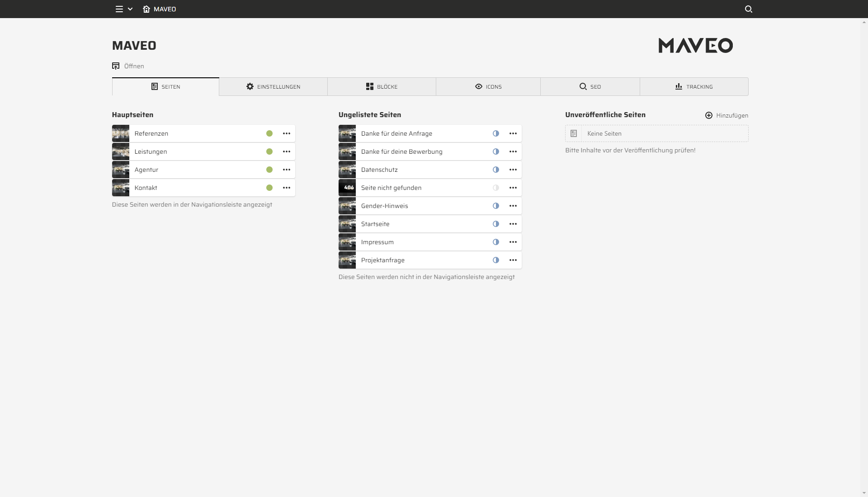Open more options for Seite nicht gefunden
Viewport: 868px width, 497px height.
(513, 188)
